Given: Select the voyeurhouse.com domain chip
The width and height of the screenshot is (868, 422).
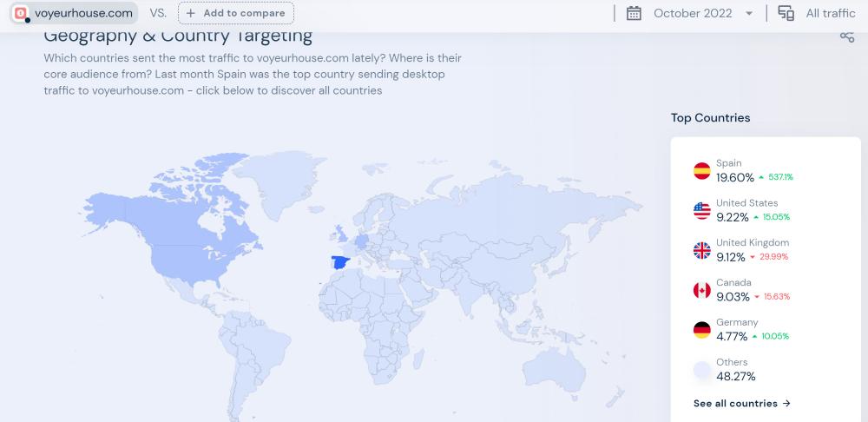Looking at the screenshot, I should pos(74,13).
